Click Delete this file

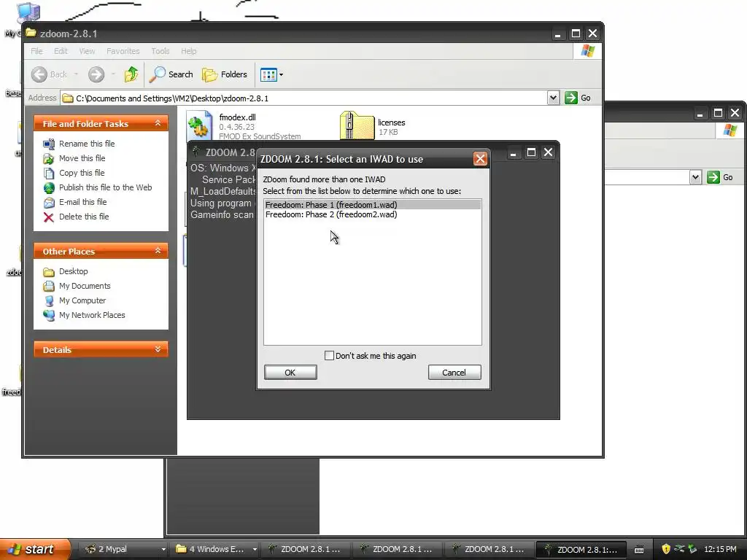coord(84,217)
